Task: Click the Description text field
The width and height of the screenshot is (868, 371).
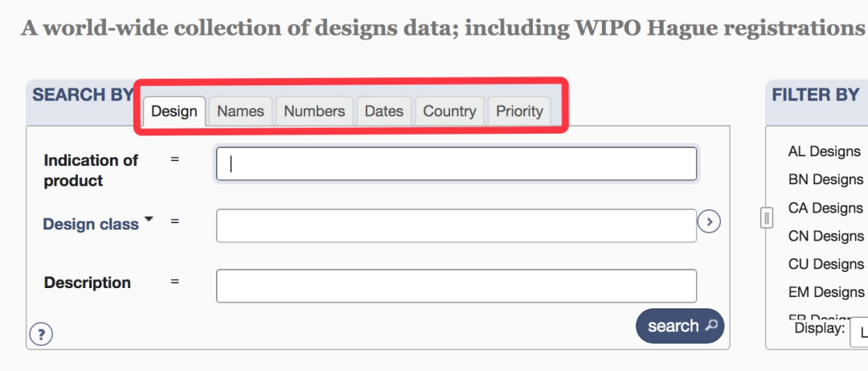Action: pyautogui.click(x=457, y=286)
